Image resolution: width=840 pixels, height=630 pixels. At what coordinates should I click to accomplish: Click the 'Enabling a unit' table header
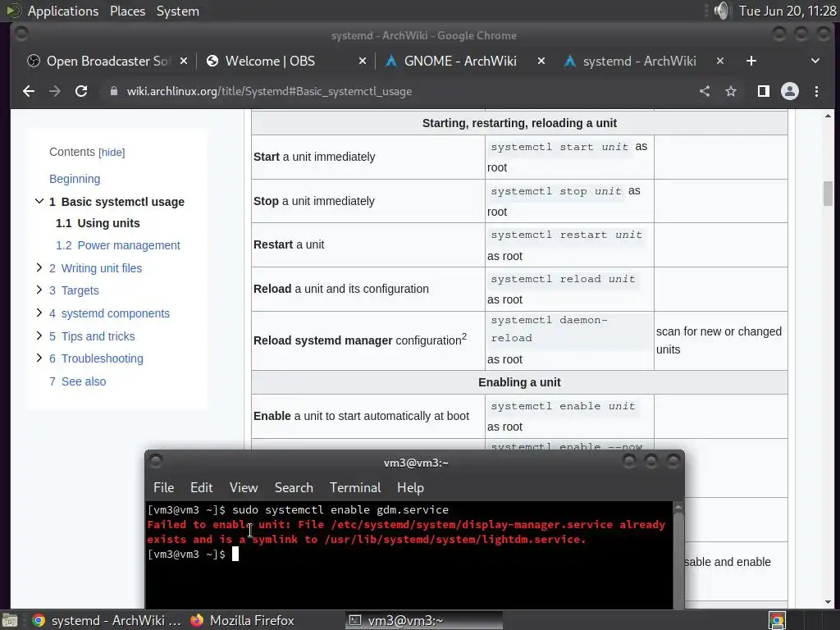click(519, 382)
